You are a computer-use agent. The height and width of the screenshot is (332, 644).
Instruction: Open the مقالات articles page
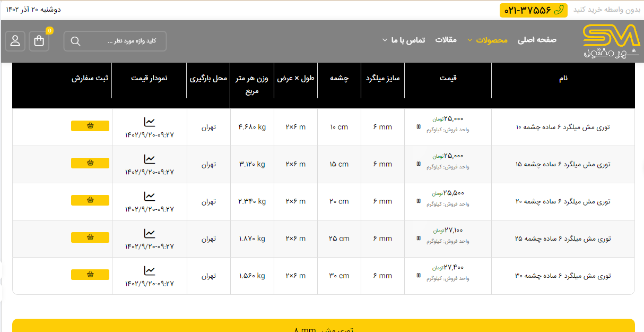pyautogui.click(x=446, y=40)
